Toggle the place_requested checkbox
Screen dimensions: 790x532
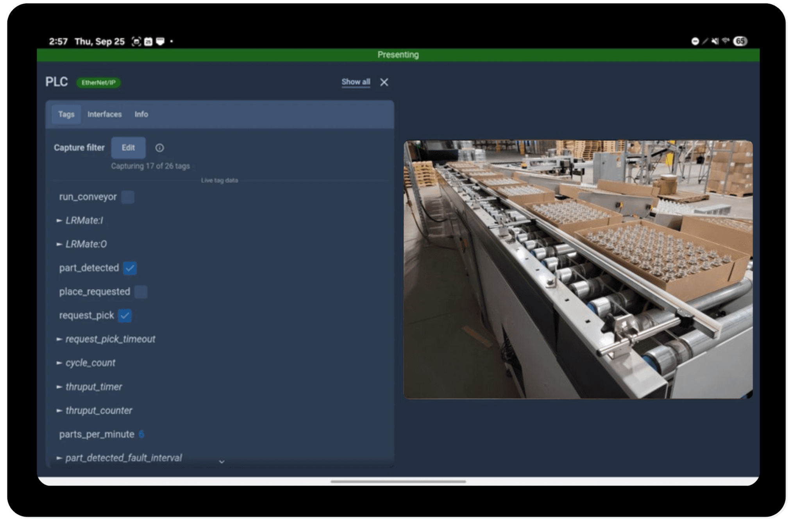coord(141,292)
